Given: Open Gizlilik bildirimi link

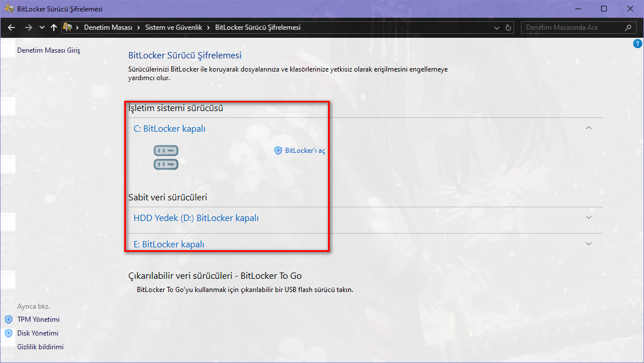Looking at the screenshot, I should [x=40, y=347].
